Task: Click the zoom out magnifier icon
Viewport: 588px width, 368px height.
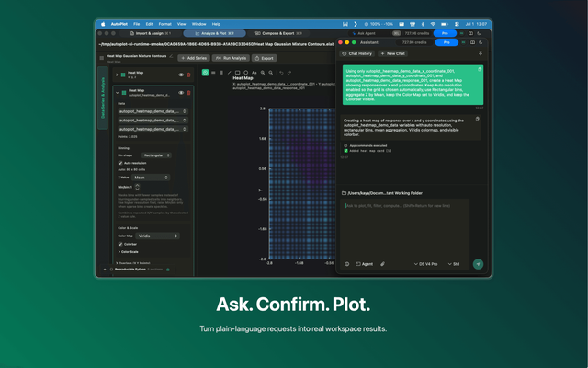Action: 270,73
